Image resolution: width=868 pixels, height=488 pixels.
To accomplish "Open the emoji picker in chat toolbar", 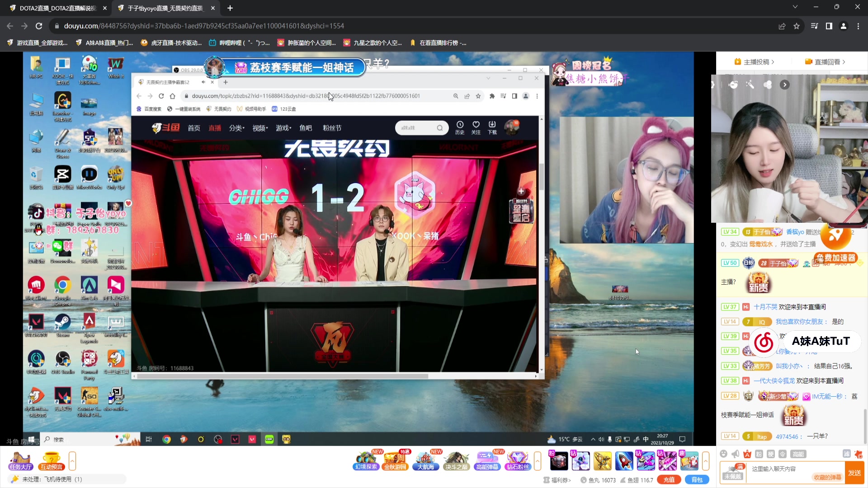I will tap(723, 454).
